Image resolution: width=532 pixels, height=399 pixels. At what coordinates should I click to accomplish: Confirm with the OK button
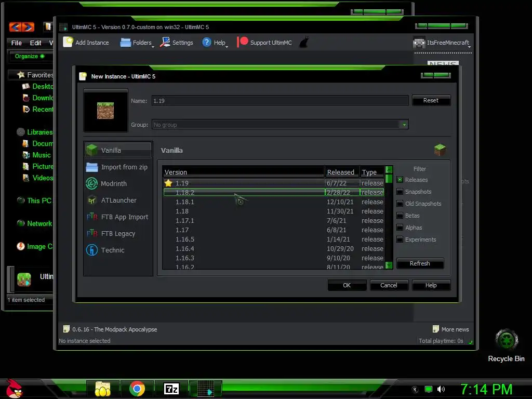click(x=347, y=285)
